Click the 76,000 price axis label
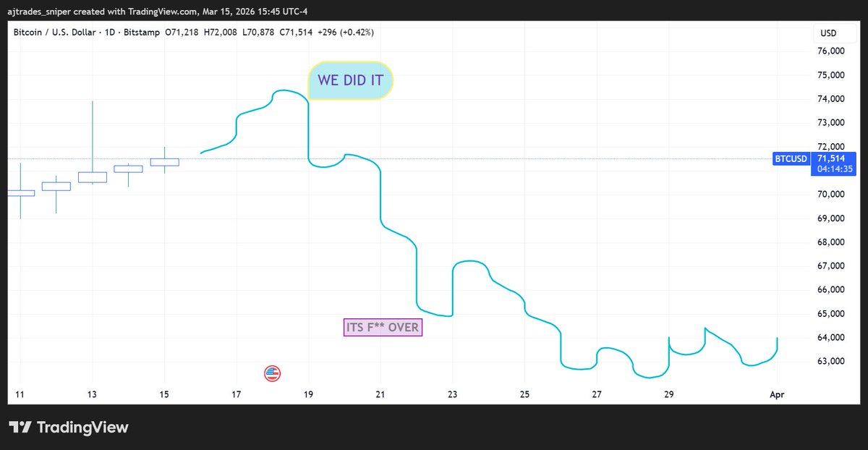 830,51
